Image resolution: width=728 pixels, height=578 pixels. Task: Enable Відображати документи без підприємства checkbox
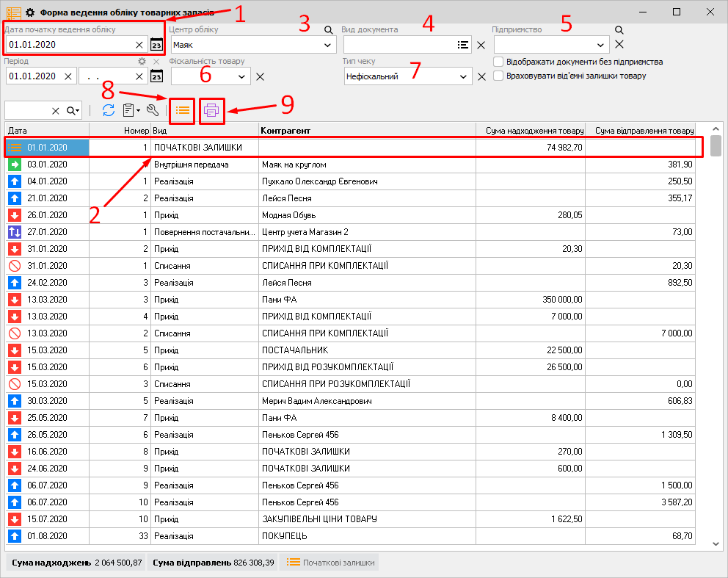click(499, 62)
